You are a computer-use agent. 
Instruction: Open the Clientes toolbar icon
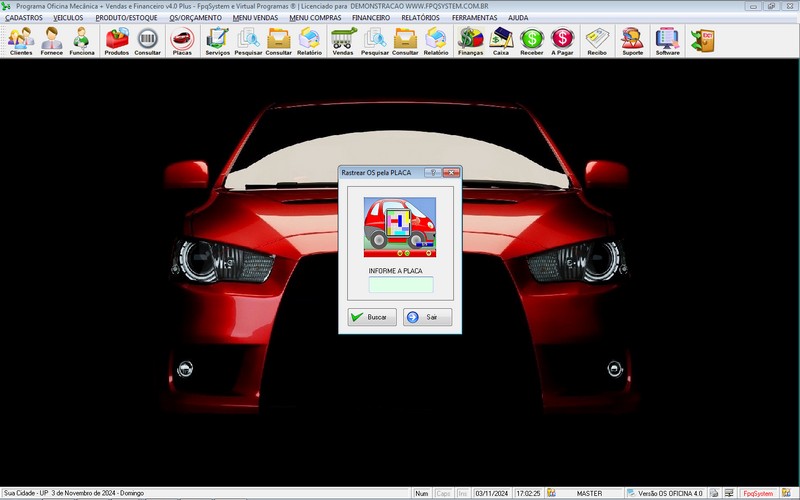point(21,41)
